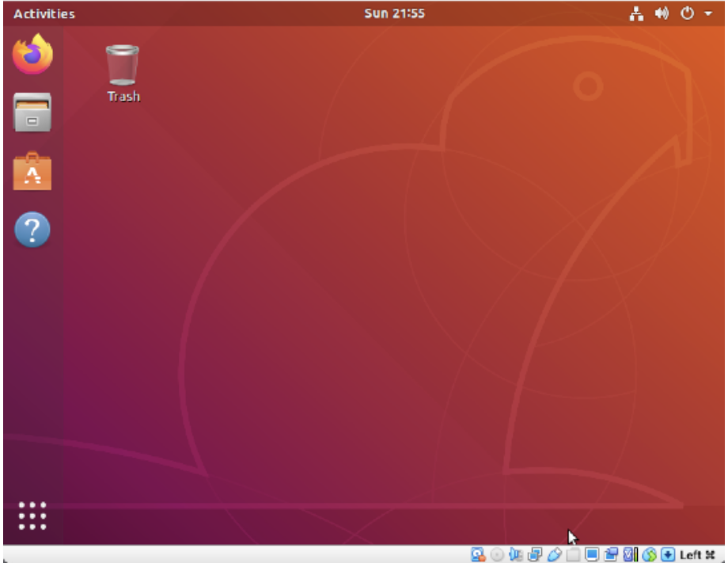Click the wired network status icon
Viewport: 728px width, 567px height.
(x=636, y=14)
